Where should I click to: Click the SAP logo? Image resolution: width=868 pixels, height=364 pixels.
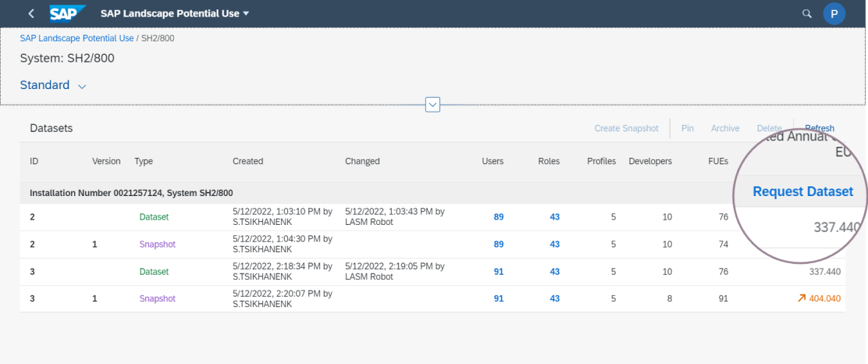click(x=68, y=13)
